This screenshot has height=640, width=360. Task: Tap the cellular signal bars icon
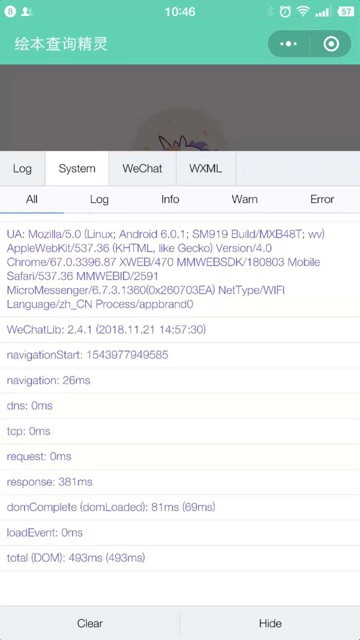pyautogui.click(x=323, y=12)
